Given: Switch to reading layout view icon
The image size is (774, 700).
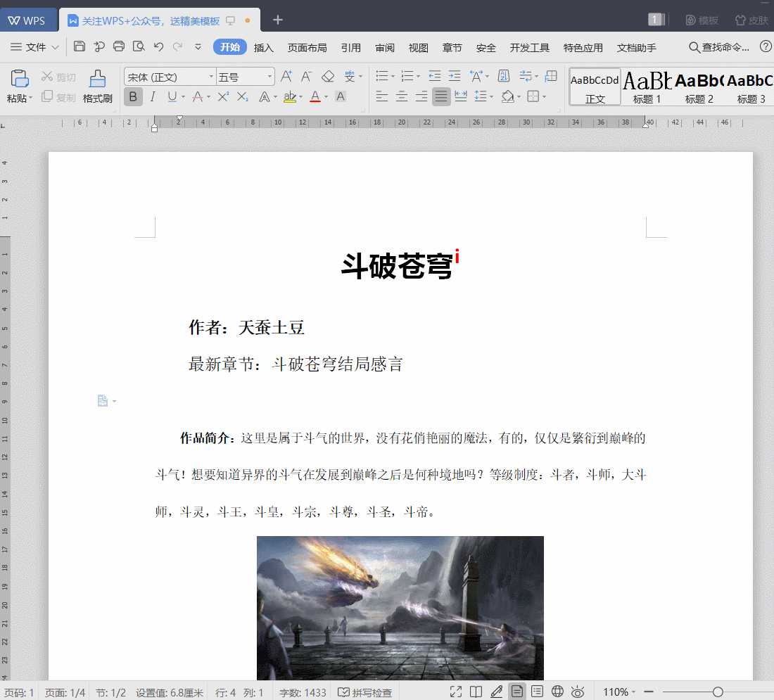Looking at the screenshot, I should pos(476,692).
